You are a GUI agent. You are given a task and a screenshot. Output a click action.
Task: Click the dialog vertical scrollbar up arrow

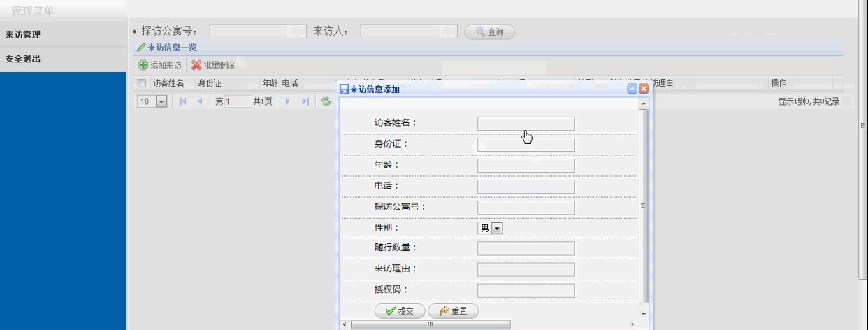[x=644, y=103]
